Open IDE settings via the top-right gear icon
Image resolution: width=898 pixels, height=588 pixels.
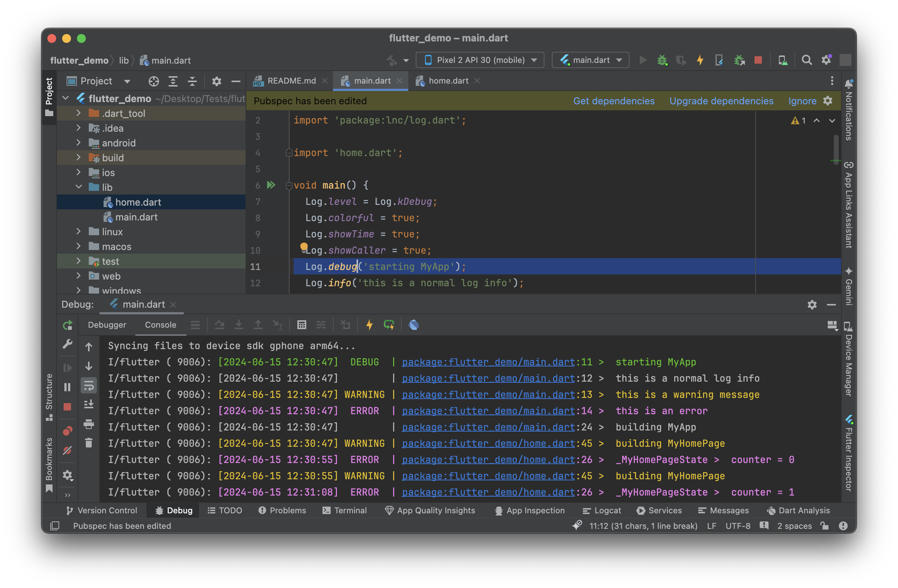(x=826, y=60)
